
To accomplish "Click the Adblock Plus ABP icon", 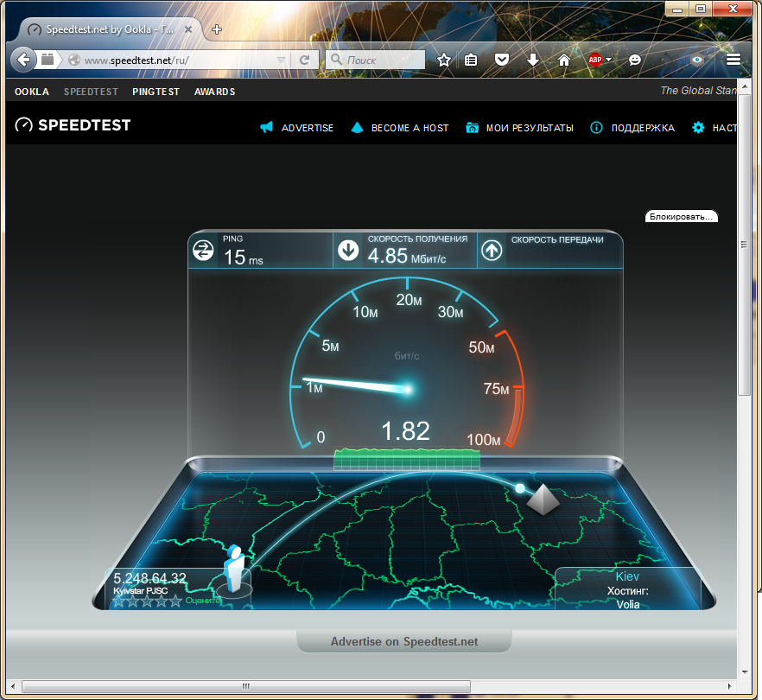I will [x=594, y=60].
